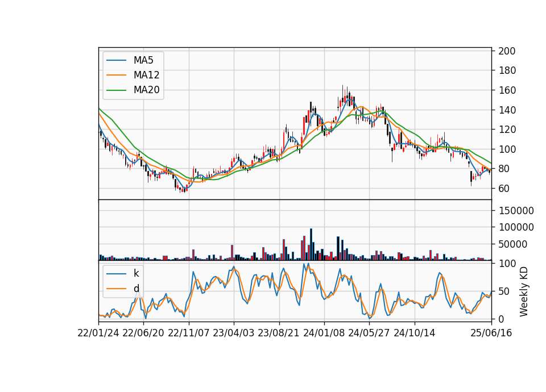Click the volume axis value 150000
546x392 pixels.
tap(516, 211)
